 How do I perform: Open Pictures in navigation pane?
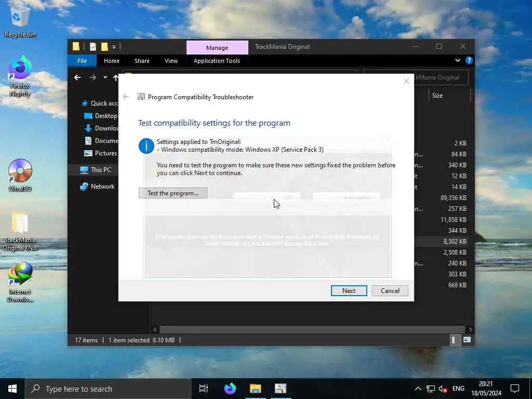[x=101, y=153]
